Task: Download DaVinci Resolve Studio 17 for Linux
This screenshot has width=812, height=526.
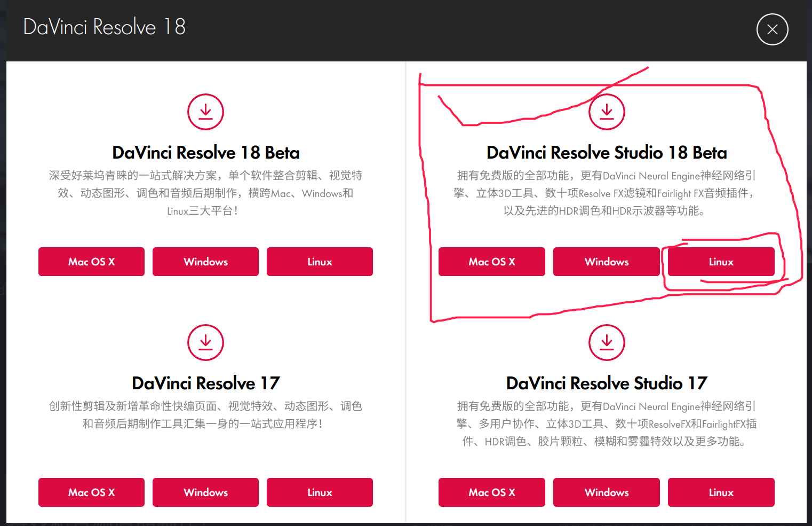Action: click(x=721, y=492)
